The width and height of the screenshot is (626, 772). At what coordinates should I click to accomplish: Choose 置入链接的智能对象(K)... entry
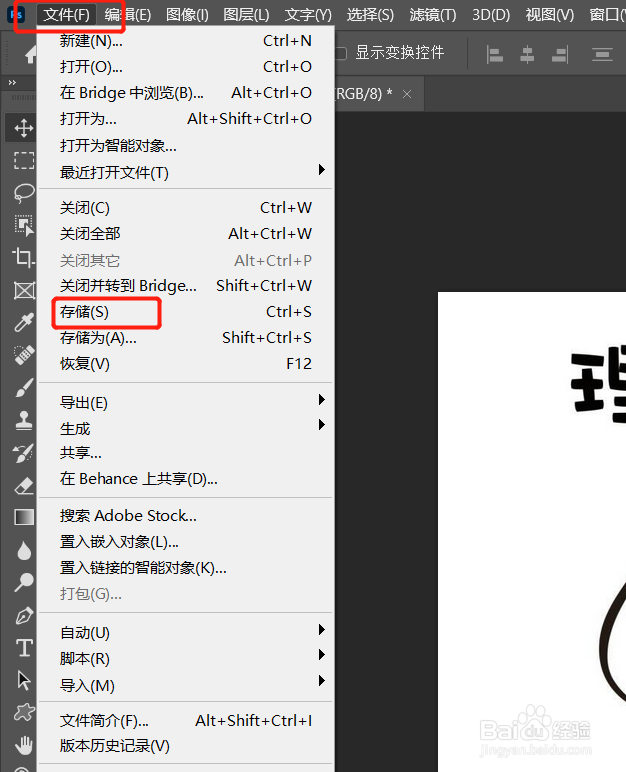pos(186,568)
